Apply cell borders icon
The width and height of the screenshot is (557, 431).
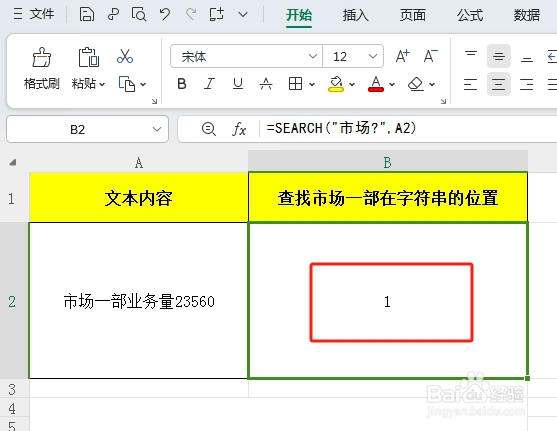295,84
